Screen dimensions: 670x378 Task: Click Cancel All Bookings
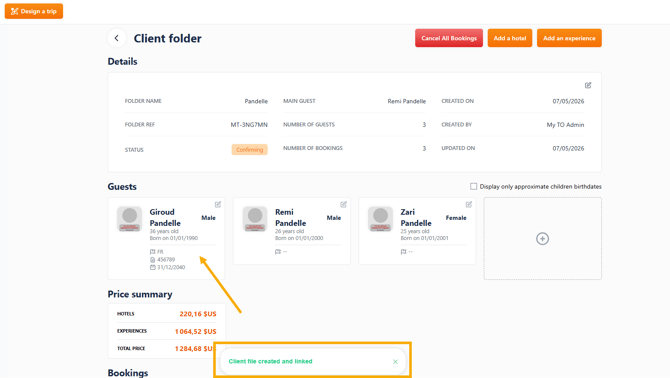coord(449,38)
